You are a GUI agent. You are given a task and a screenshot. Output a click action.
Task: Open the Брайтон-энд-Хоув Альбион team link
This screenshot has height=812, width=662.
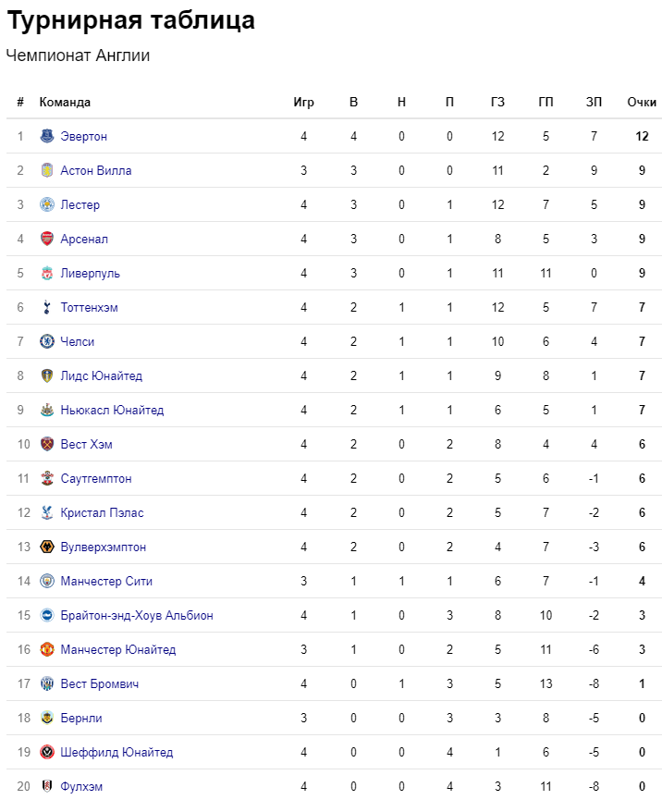click(x=137, y=615)
